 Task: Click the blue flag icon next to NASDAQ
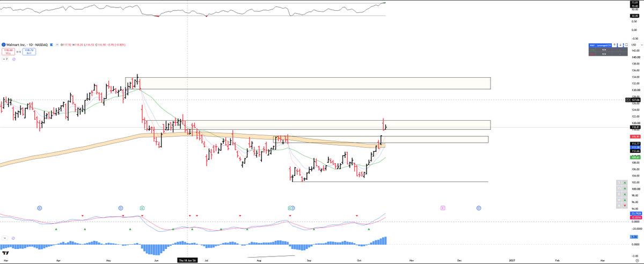pos(52,45)
